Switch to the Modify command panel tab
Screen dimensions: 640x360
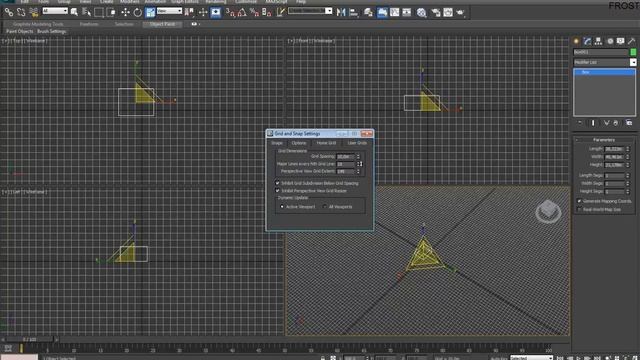pos(587,41)
